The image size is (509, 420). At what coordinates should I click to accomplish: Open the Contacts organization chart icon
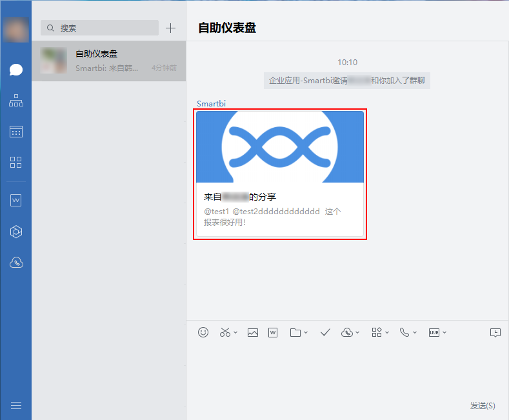(x=16, y=100)
